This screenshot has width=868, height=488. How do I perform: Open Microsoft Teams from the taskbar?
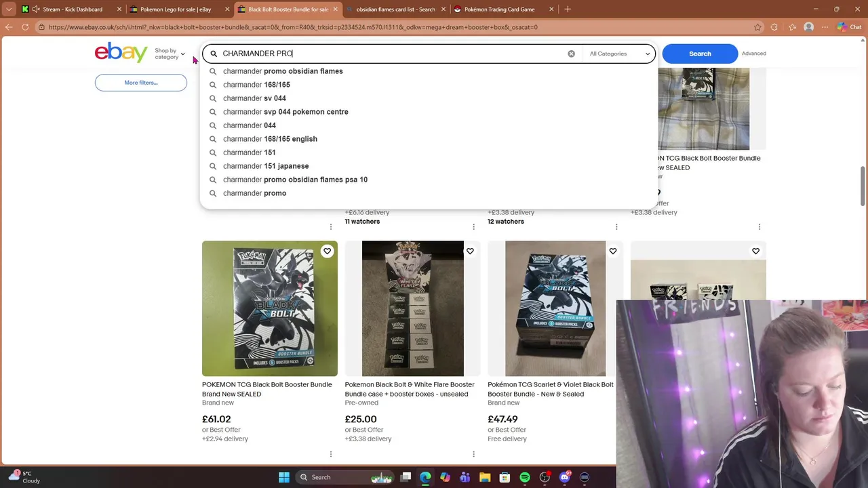click(465, 477)
